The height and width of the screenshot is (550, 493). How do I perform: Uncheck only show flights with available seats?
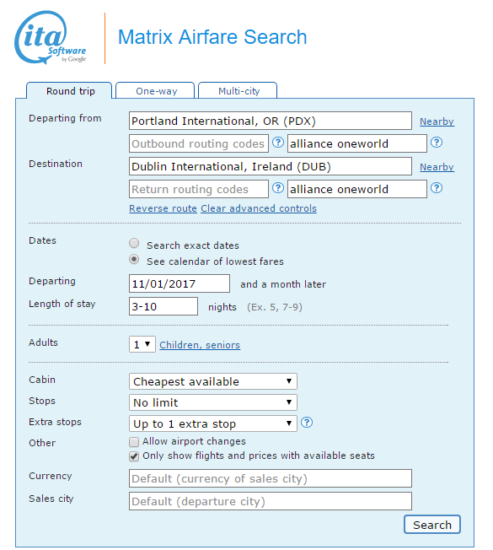[134, 456]
